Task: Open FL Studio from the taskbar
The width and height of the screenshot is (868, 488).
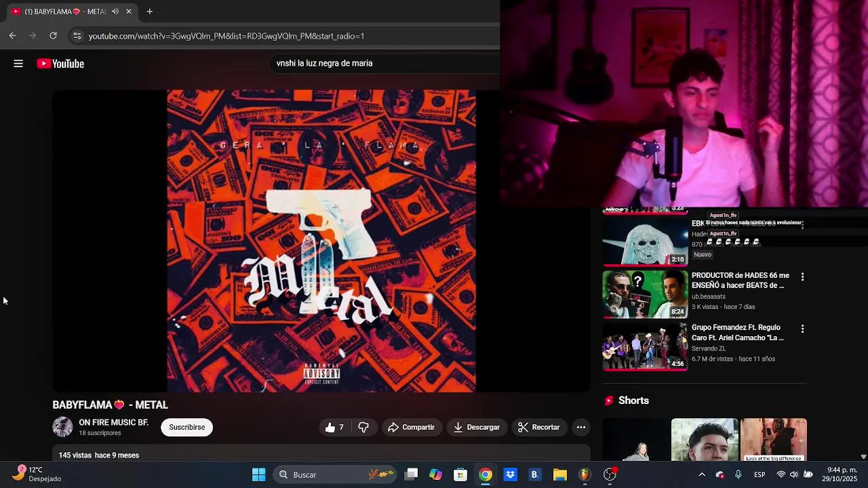Action: point(585,474)
